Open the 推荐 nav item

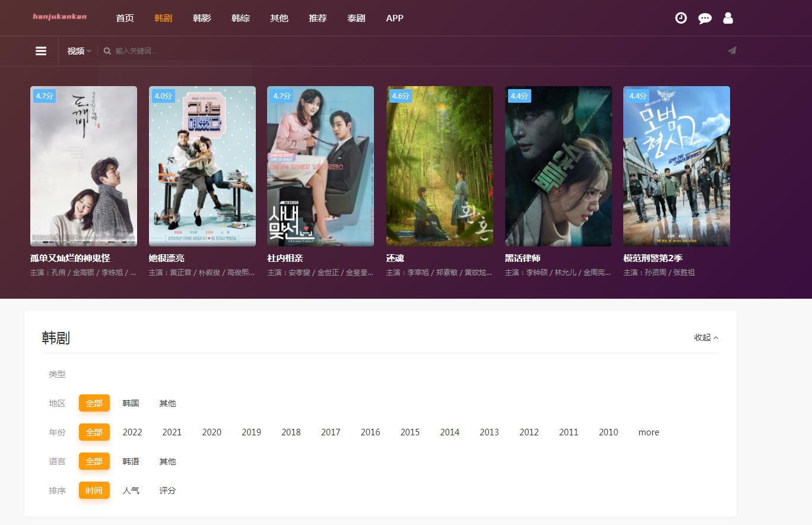(318, 18)
